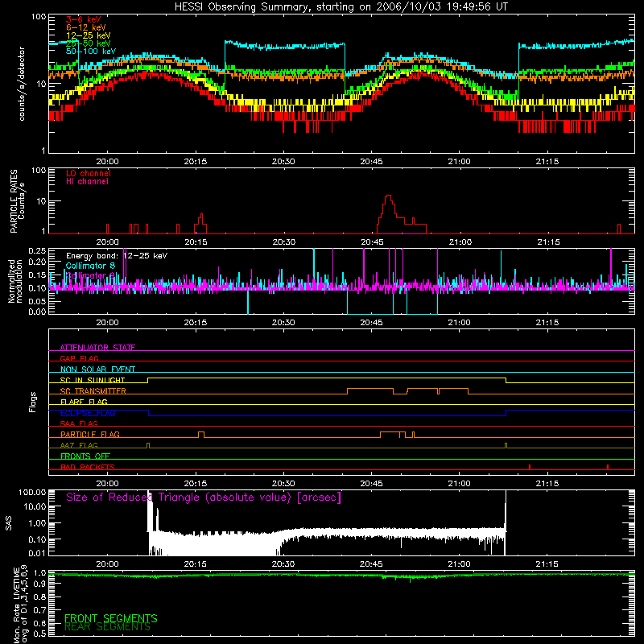Click the PARTICLE FLAG label
The height and width of the screenshot is (644, 644).
click(x=90, y=434)
